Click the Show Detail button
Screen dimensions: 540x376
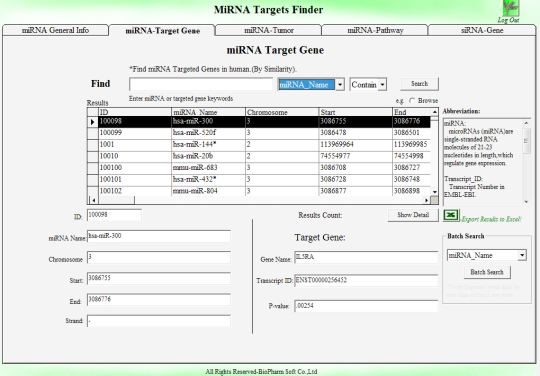[x=413, y=215]
